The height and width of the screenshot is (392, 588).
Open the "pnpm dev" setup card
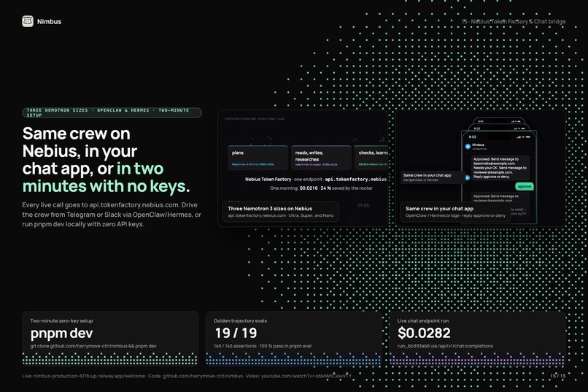110,339
